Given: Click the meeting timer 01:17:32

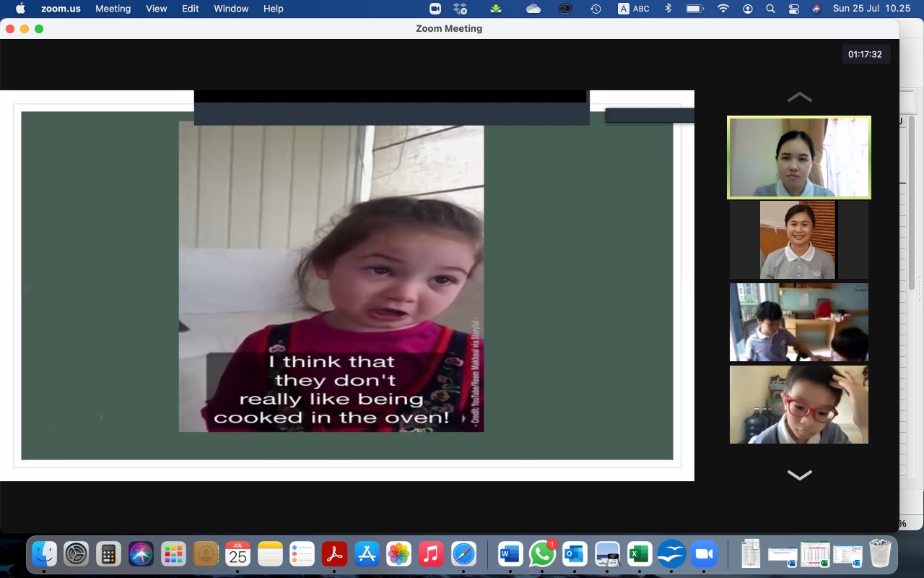Looking at the screenshot, I should click(865, 54).
